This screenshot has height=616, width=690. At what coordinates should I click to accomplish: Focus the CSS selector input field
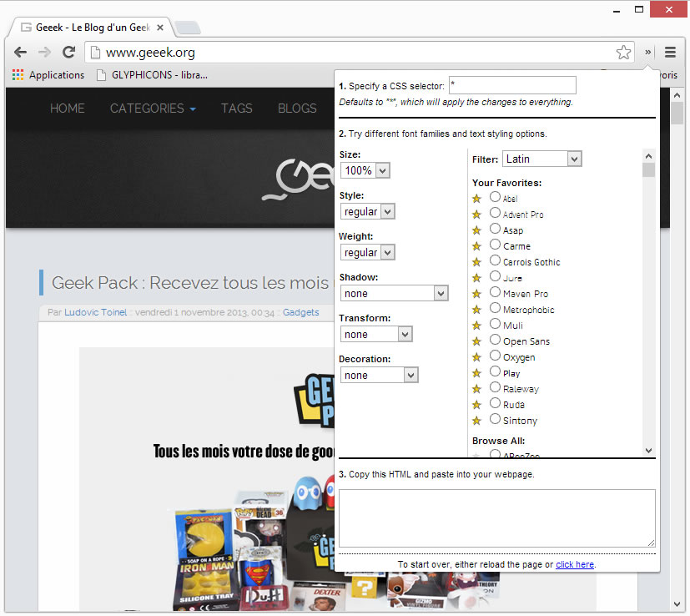click(x=512, y=85)
